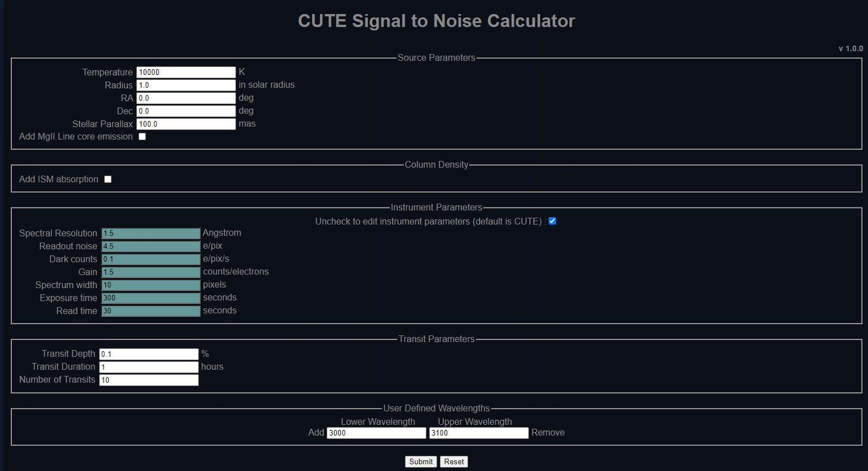This screenshot has width=868, height=471.
Task: Click the 'hours' unit text
Action: (212, 366)
